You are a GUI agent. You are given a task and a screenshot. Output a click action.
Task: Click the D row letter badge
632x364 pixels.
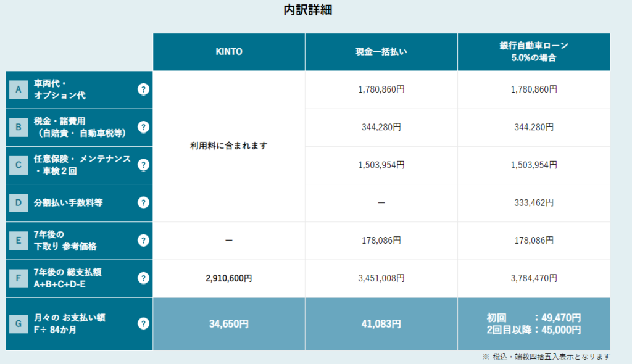click(19, 203)
